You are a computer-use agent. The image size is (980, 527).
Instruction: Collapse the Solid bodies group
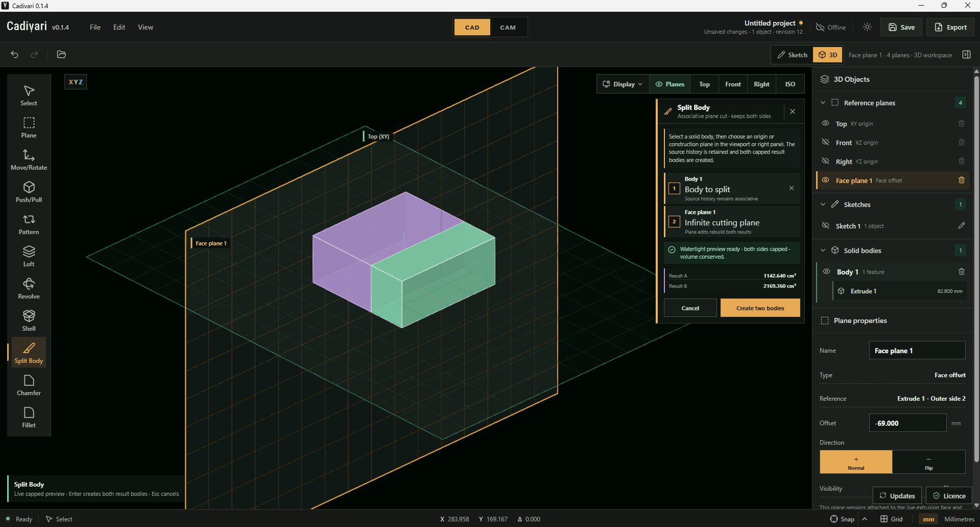click(x=823, y=250)
